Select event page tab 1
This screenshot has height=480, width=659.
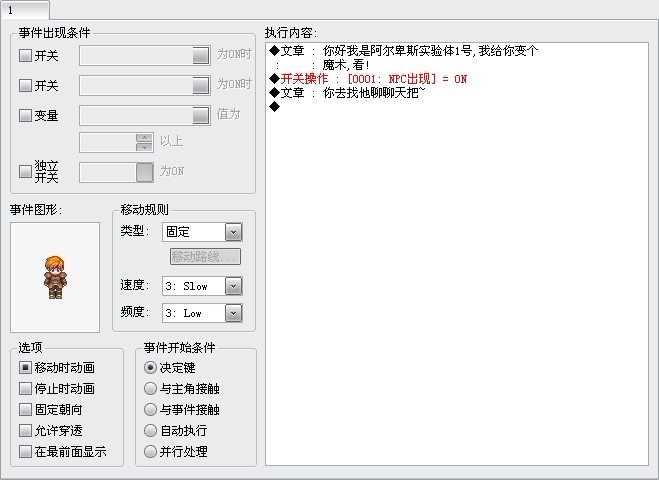coord(24,10)
